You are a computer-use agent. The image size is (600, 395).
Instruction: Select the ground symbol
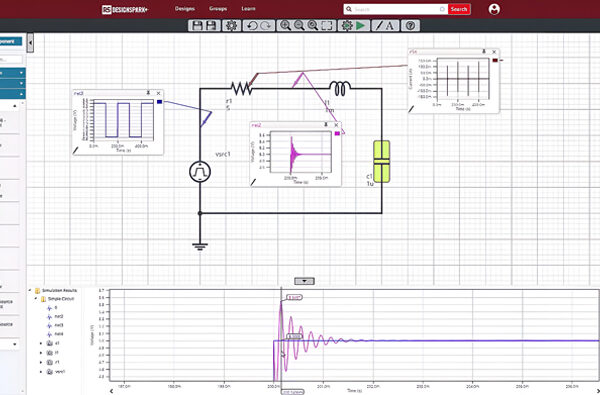point(200,246)
